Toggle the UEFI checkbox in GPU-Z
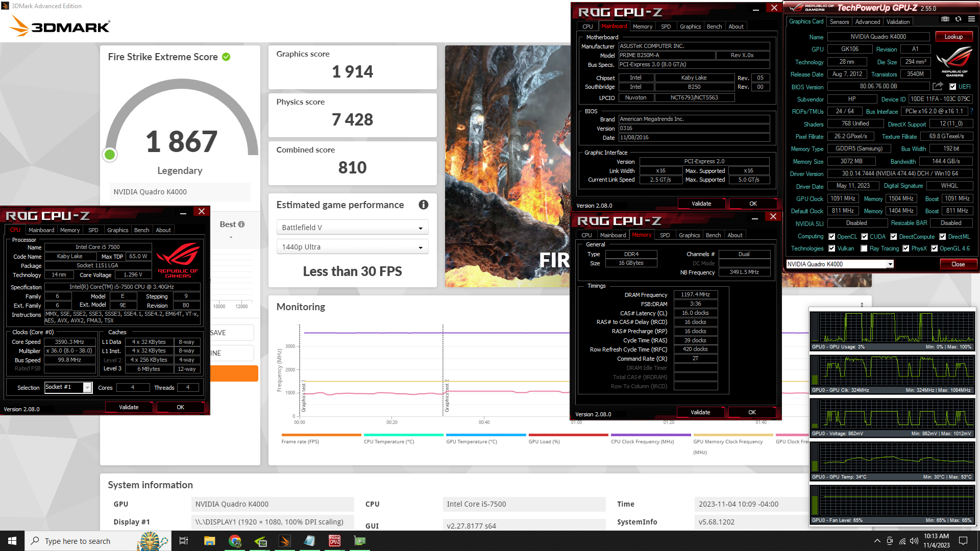This screenshot has height=551, width=980. [952, 87]
